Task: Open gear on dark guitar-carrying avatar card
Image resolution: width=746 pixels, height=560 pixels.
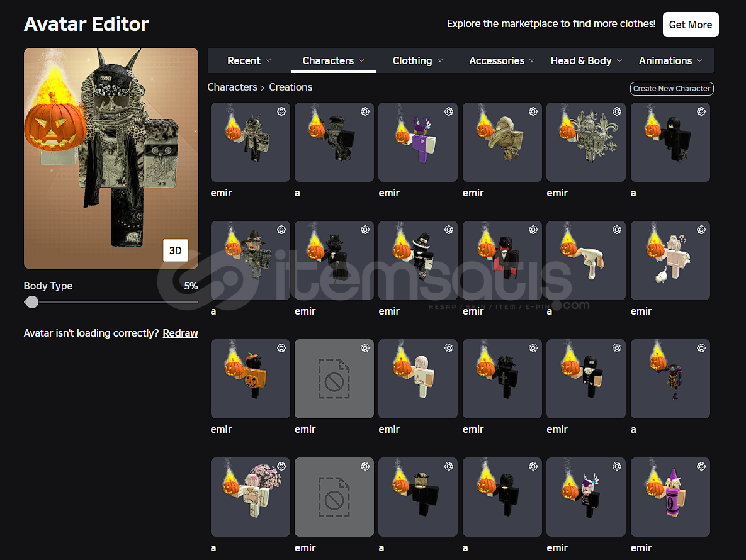Action: click(x=365, y=112)
